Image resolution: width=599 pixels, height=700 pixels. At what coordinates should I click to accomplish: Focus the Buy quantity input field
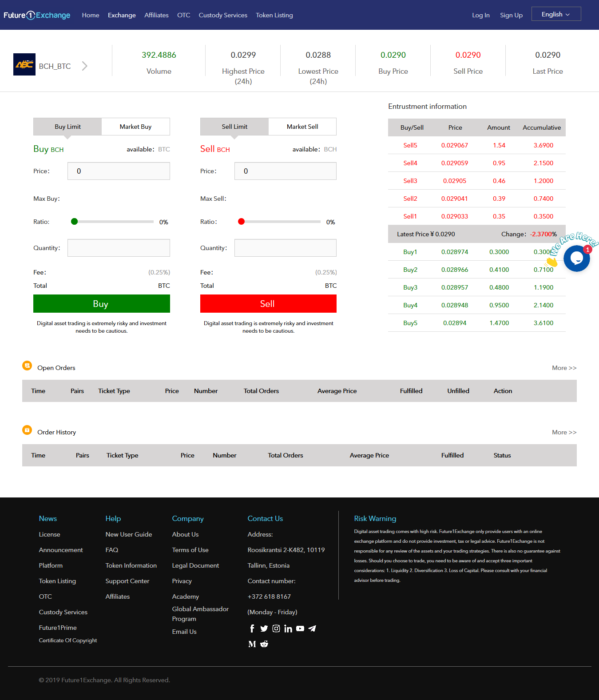tap(119, 248)
